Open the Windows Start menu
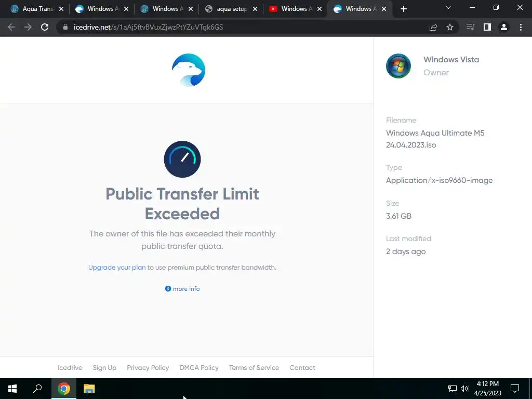This screenshot has width=532, height=399. 12,389
